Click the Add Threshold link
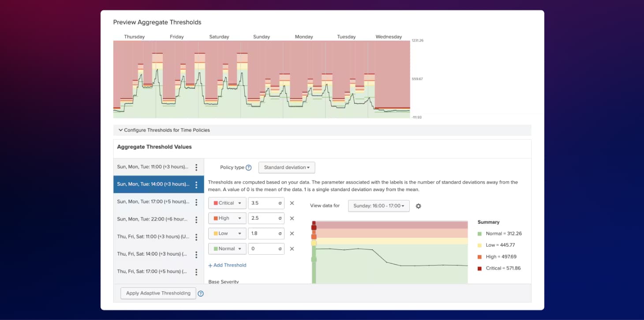The height and width of the screenshot is (320, 644). coord(227,265)
